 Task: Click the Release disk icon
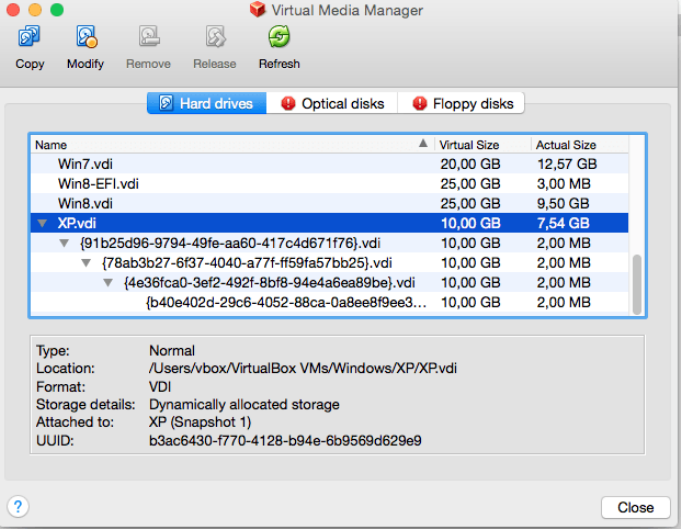pyautogui.click(x=215, y=36)
